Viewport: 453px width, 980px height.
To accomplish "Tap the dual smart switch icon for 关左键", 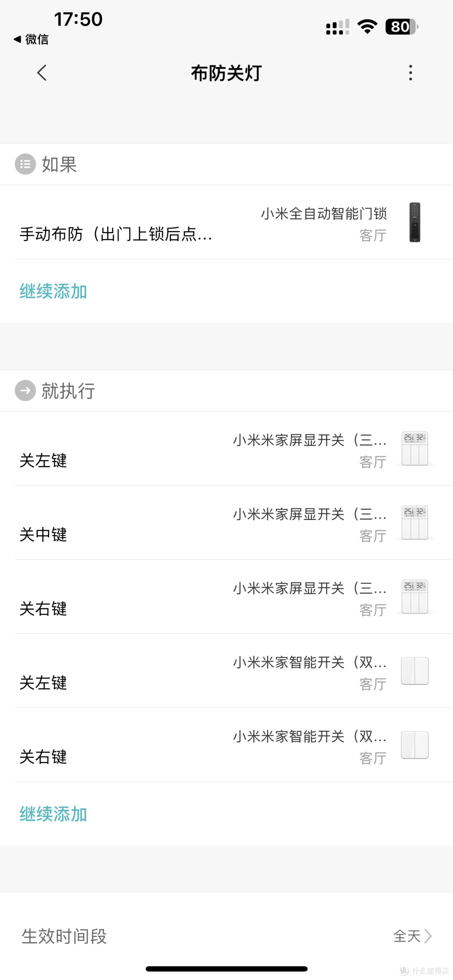I will [x=414, y=671].
